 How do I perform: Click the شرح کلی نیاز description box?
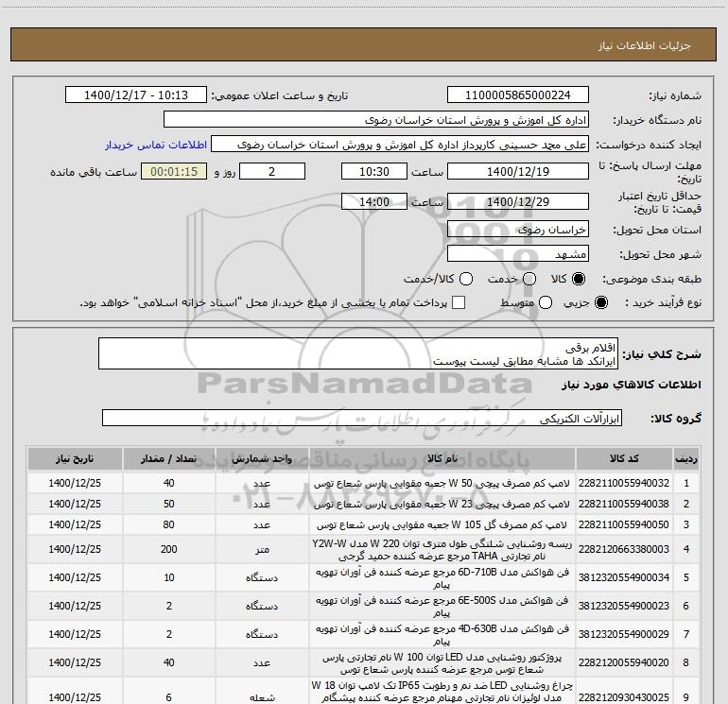coord(358,354)
